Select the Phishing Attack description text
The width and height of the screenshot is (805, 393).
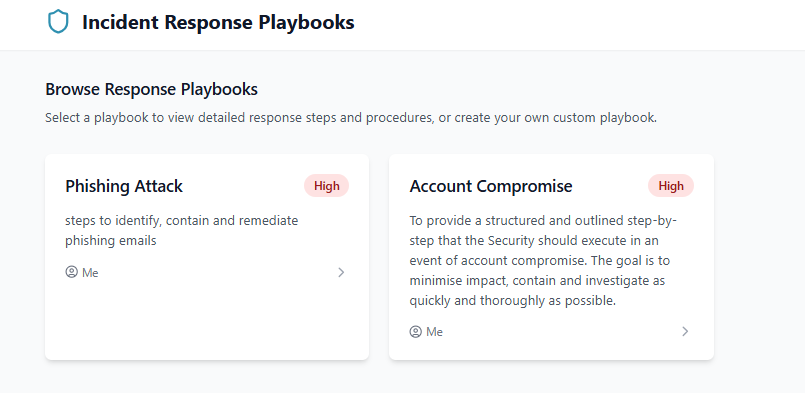(182, 231)
